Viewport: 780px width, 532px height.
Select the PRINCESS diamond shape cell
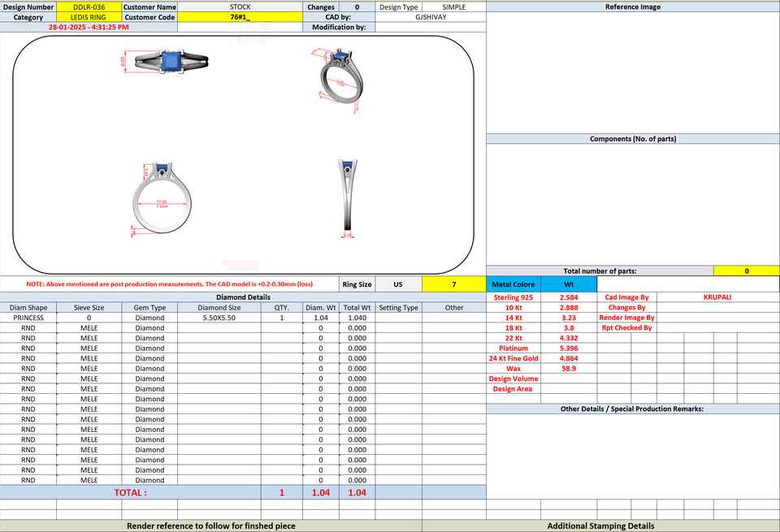(28, 318)
